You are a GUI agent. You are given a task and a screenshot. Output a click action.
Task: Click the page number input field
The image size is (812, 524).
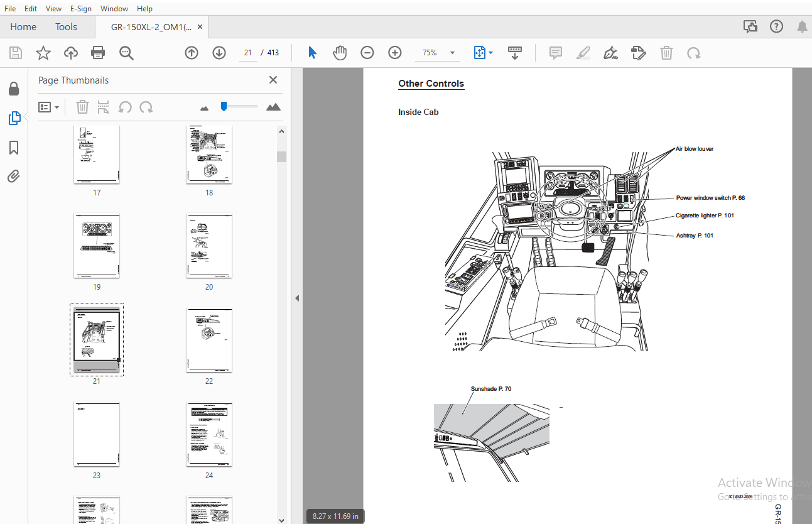pos(248,53)
